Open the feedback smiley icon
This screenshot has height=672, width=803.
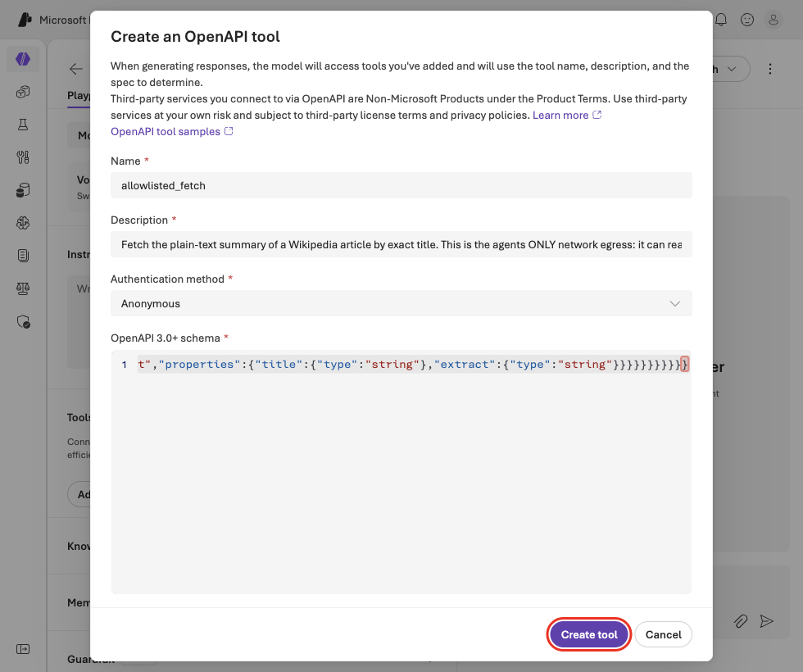pos(747,20)
